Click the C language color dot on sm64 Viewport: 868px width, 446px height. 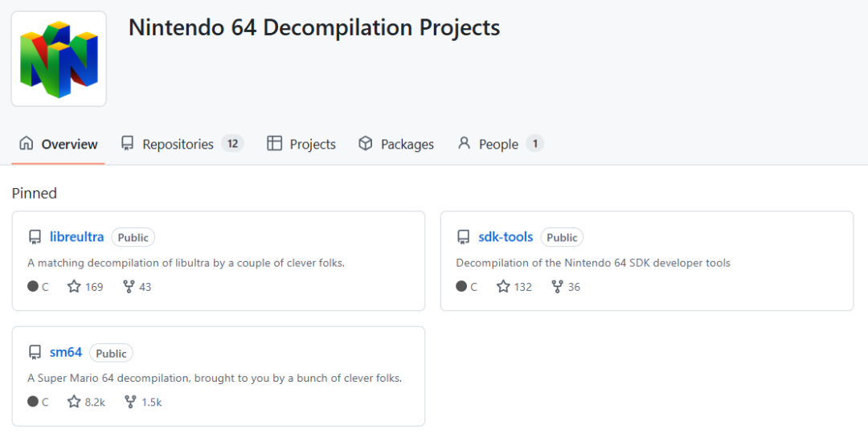(33, 402)
